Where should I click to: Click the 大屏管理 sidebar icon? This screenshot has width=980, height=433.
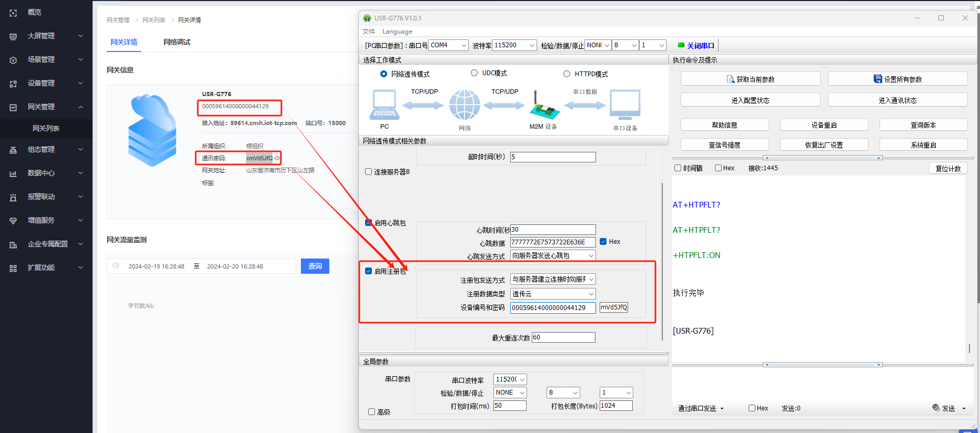coord(13,36)
